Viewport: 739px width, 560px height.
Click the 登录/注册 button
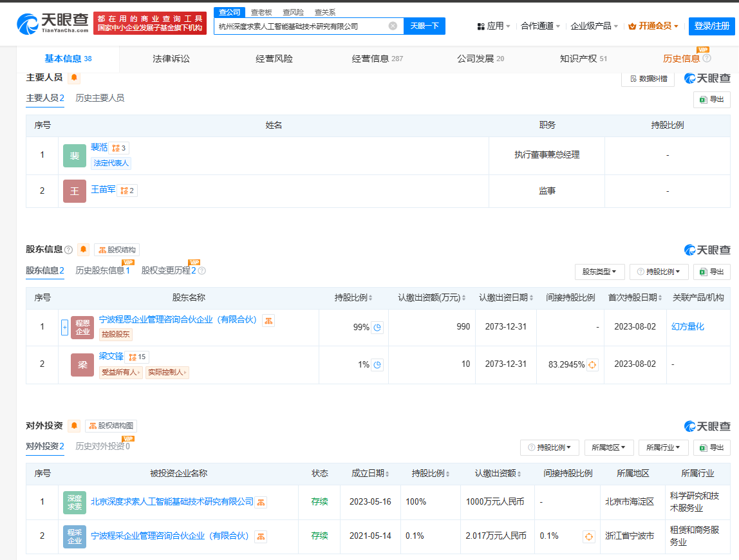click(711, 26)
